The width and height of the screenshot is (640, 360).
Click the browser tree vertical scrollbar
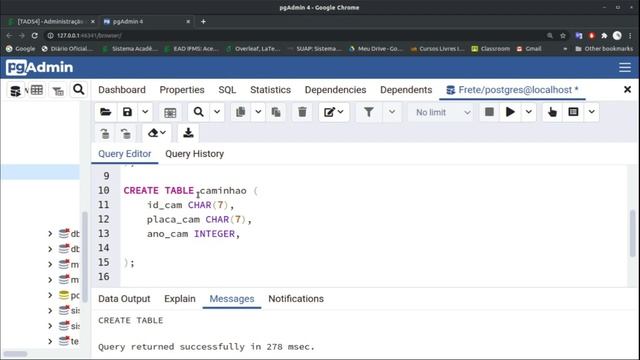(85, 257)
